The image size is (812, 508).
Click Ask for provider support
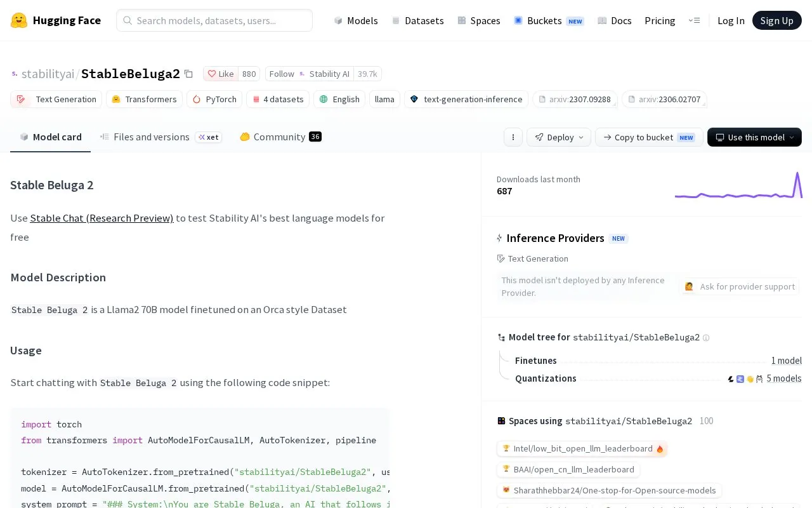click(x=740, y=286)
